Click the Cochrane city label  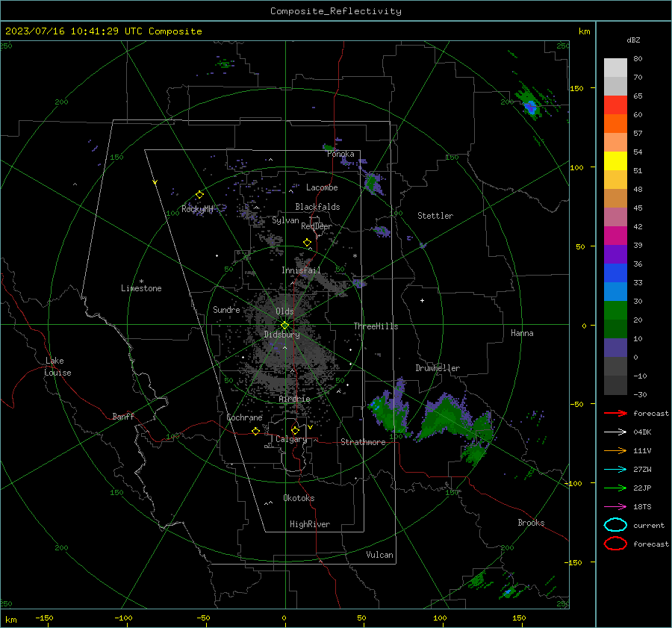pyautogui.click(x=244, y=417)
